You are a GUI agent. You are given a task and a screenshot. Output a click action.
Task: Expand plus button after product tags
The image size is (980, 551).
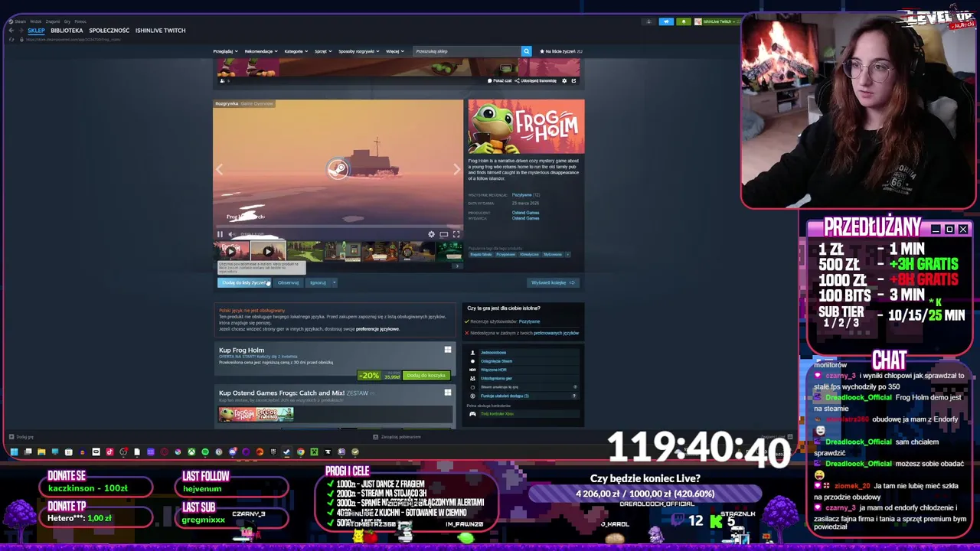567,254
